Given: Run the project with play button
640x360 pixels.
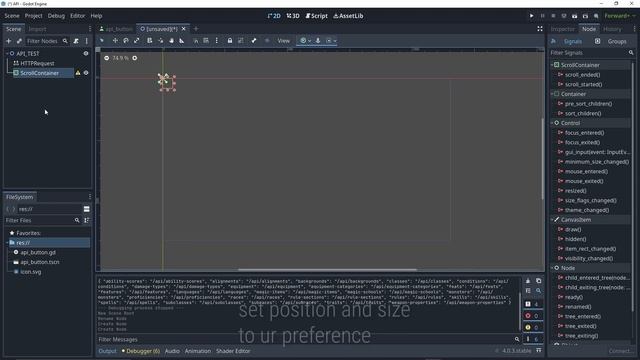Looking at the screenshot, I should 531,16.
